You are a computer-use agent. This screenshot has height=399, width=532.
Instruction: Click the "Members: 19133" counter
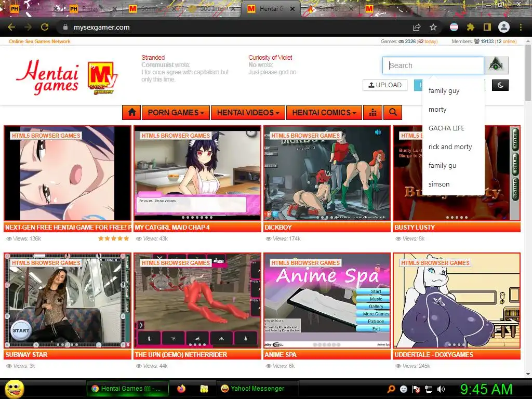484,42
